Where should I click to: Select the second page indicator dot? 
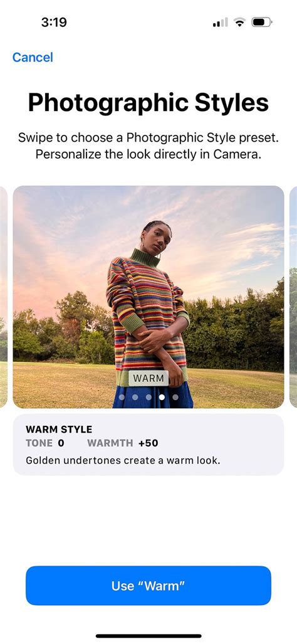(135, 397)
